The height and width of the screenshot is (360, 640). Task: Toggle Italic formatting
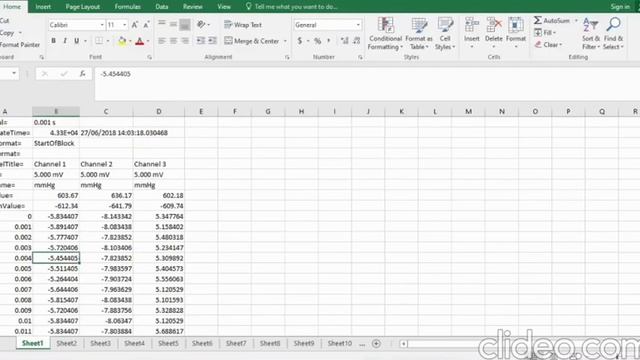pos(64,41)
